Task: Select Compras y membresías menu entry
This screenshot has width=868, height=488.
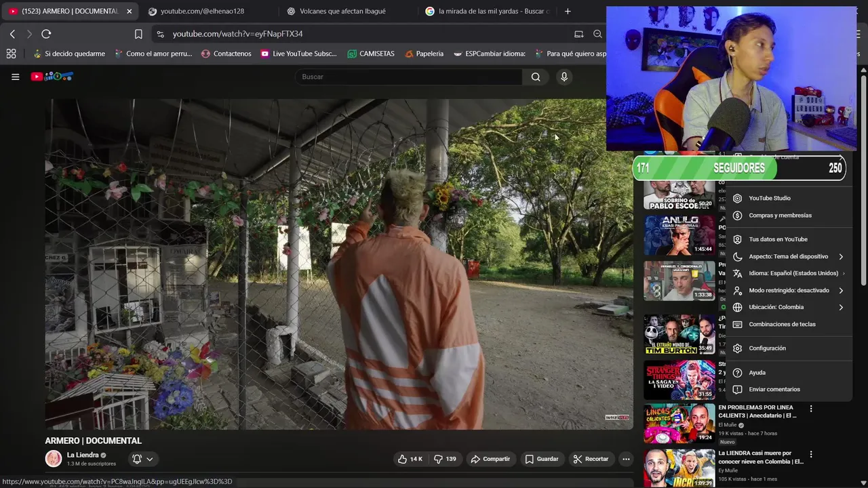Action: [789, 215]
